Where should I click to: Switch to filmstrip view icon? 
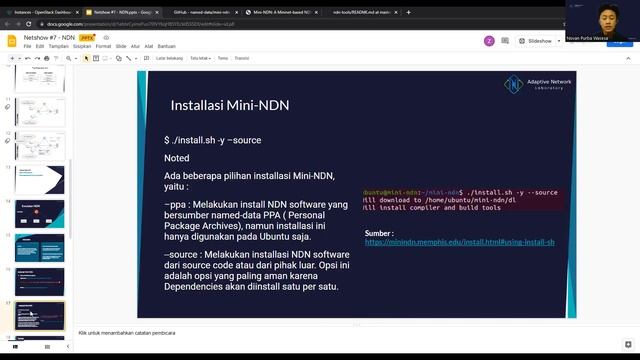pos(16,347)
